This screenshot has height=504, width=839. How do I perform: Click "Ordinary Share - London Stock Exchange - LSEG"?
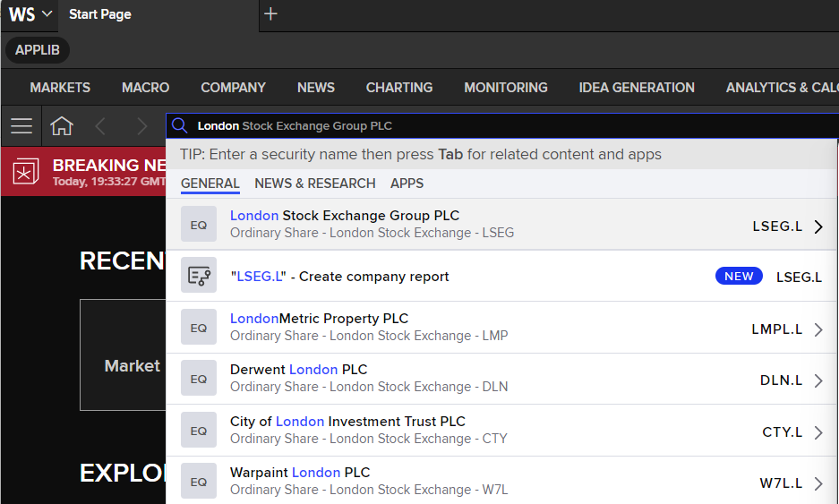tap(372, 233)
